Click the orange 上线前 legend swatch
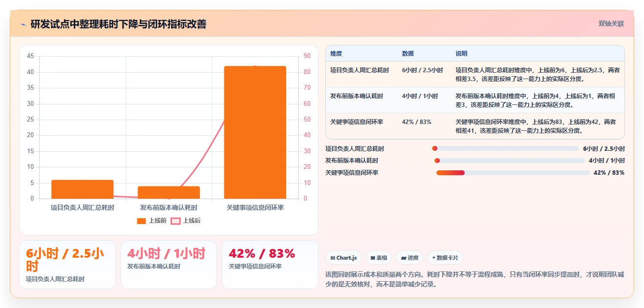 [x=142, y=221]
